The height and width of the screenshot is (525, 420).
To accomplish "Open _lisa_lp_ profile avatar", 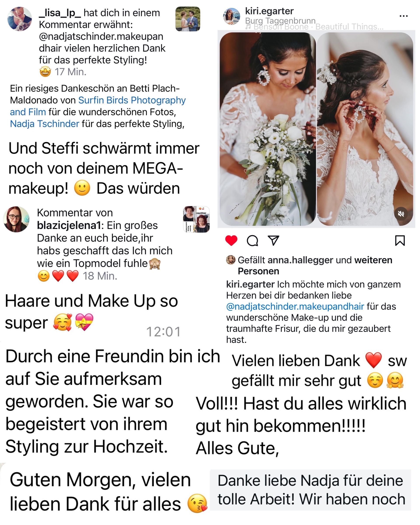I will 20,19.
